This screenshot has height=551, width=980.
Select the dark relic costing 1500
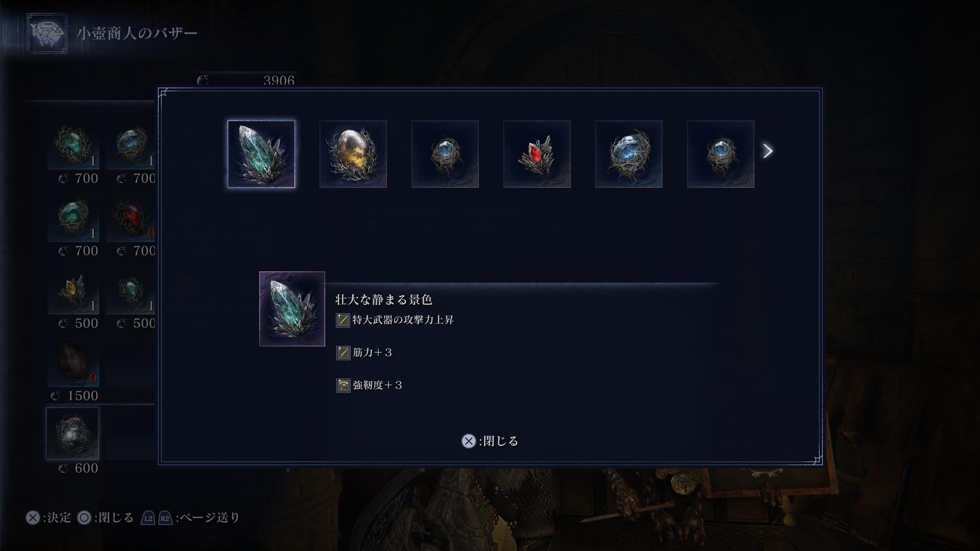click(x=73, y=362)
